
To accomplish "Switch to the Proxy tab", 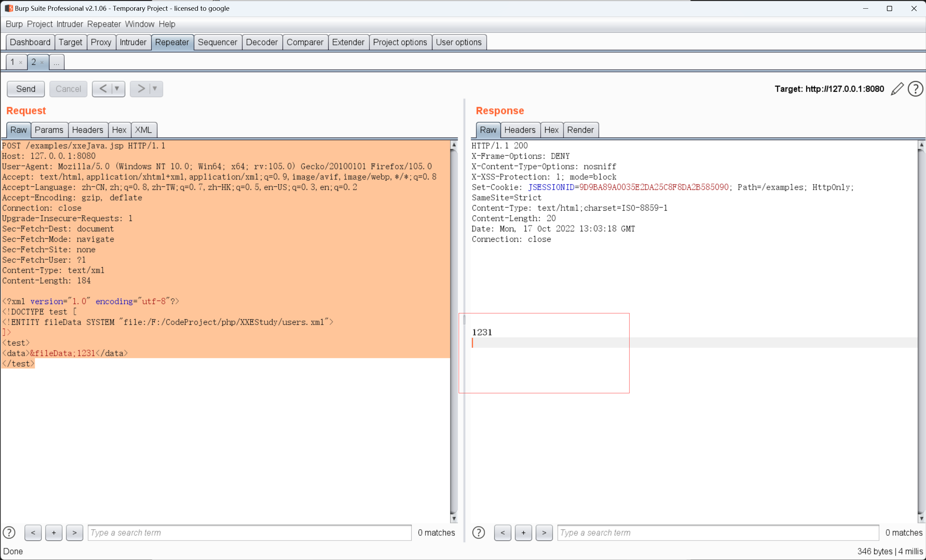I will click(x=101, y=42).
